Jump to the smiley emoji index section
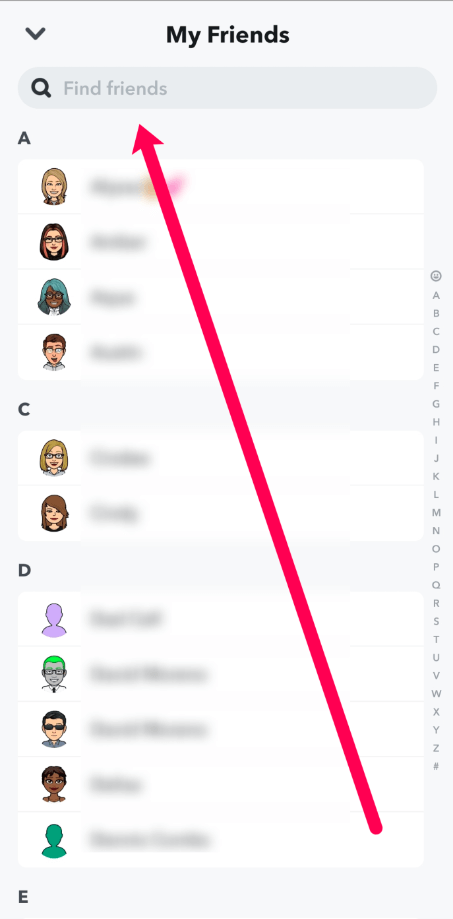Viewport: 453px width, 919px height. pos(435,275)
